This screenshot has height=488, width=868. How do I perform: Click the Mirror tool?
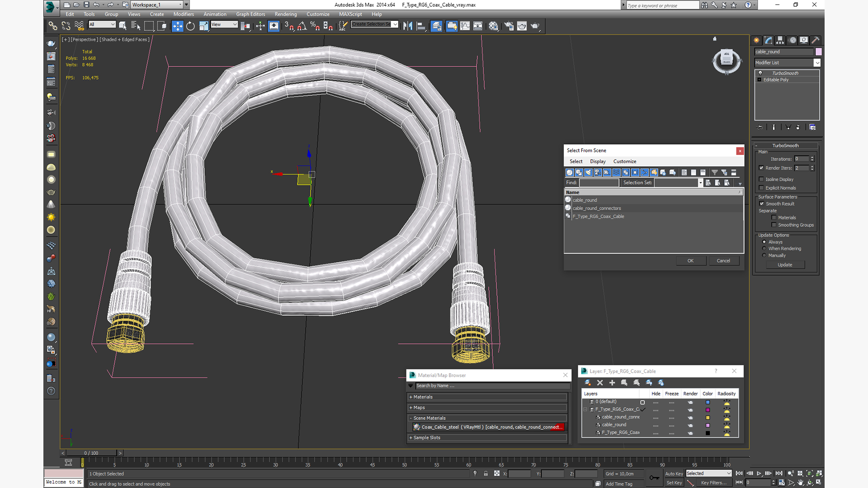click(408, 26)
